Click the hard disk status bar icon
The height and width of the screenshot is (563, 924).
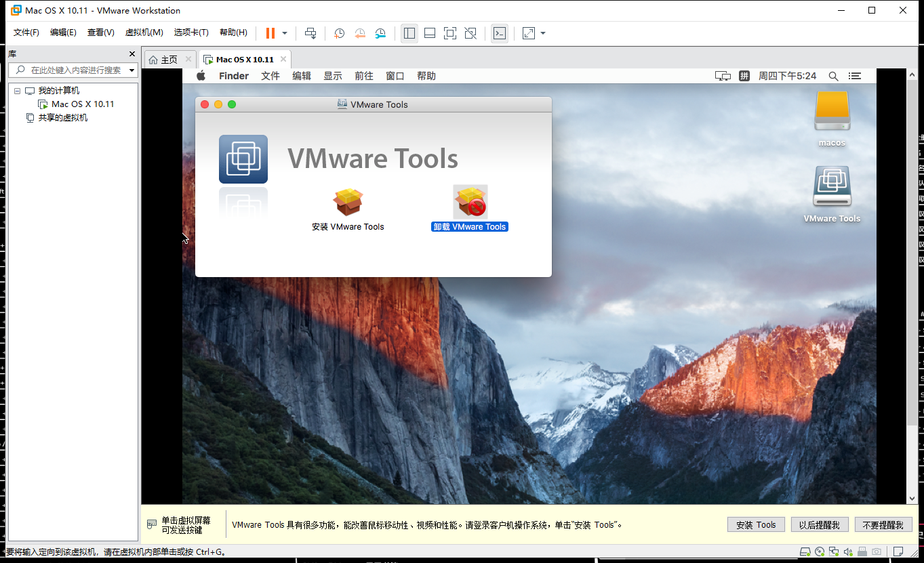coord(805,551)
